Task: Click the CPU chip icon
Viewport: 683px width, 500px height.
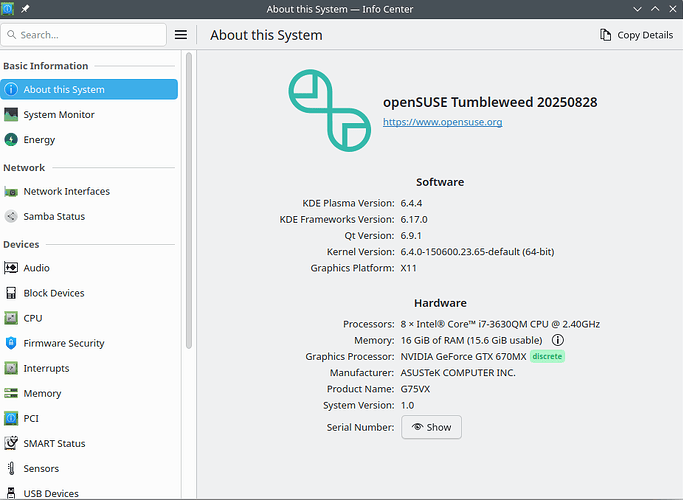Action: pyautogui.click(x=11, y=318)
